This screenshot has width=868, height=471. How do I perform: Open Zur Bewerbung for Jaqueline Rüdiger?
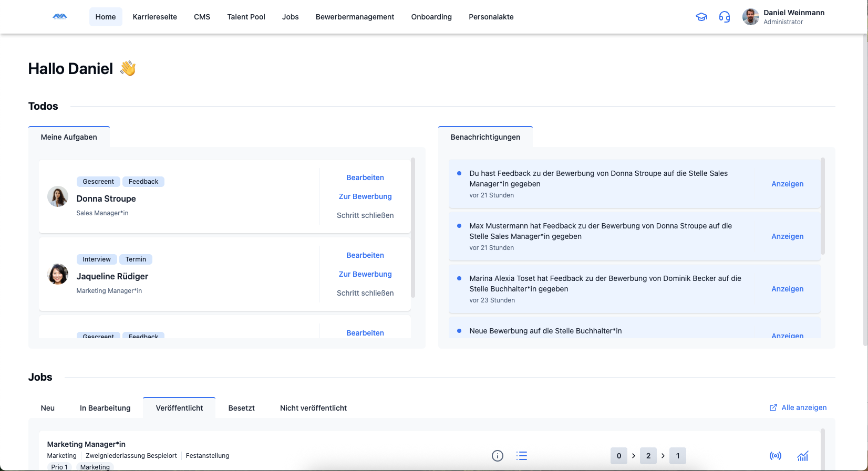[x=365, y=274]
